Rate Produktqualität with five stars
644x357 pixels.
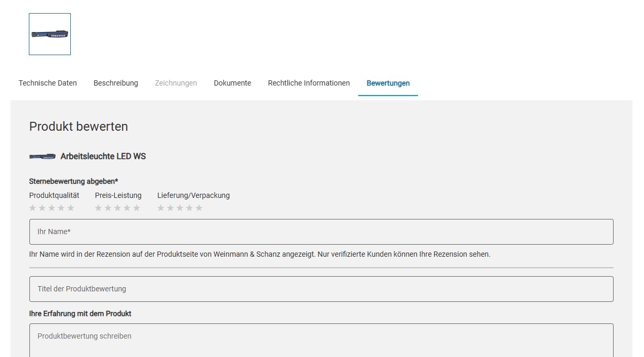tap(71, 208)
